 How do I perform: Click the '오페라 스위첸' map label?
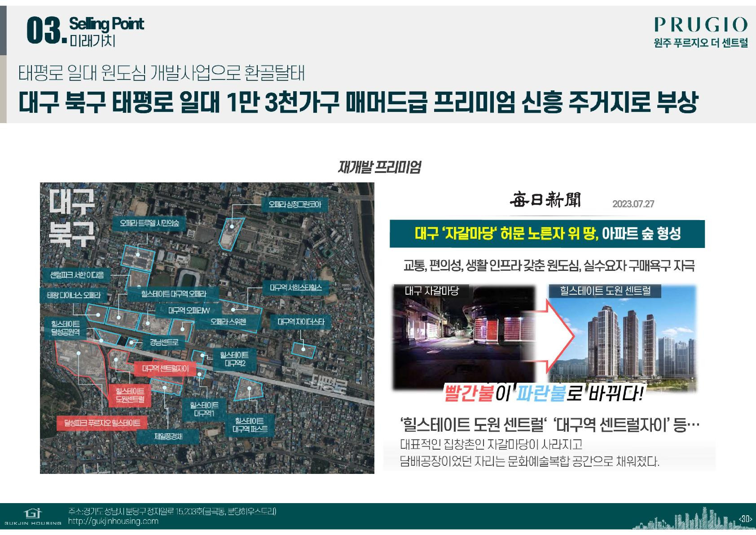[x=228, y=322]
